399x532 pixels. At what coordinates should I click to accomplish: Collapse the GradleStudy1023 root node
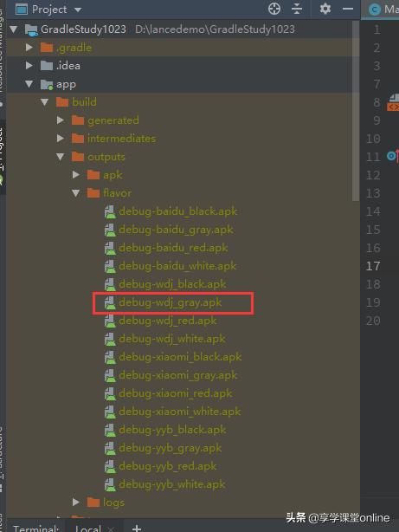(x=14, y=29)
